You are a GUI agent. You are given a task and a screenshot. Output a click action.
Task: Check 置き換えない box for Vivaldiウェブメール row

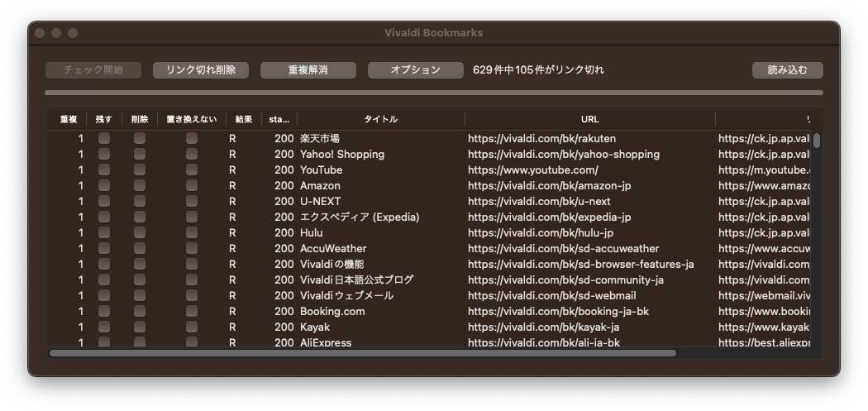click(x=192, y=295)
